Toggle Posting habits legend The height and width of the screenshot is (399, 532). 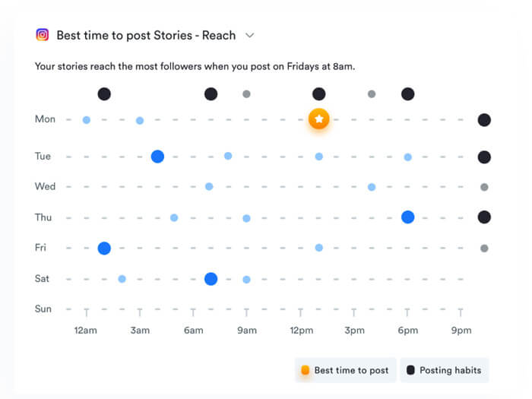(x=445, y=370)
